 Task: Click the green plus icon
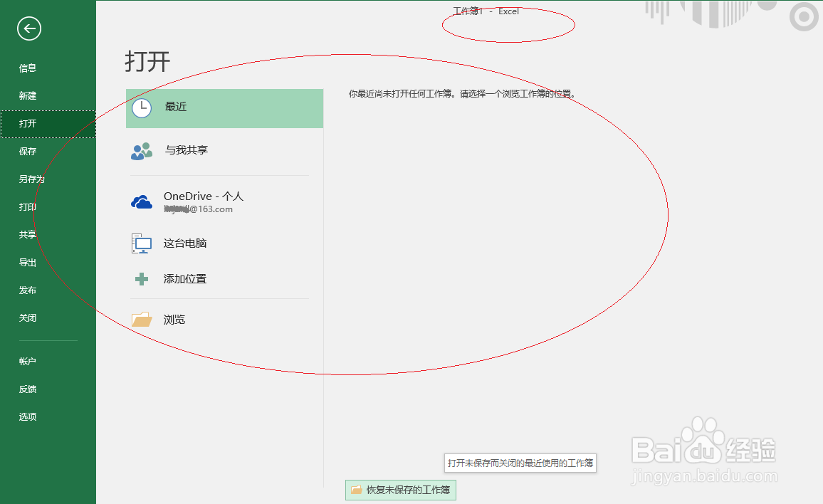point(142,279)
